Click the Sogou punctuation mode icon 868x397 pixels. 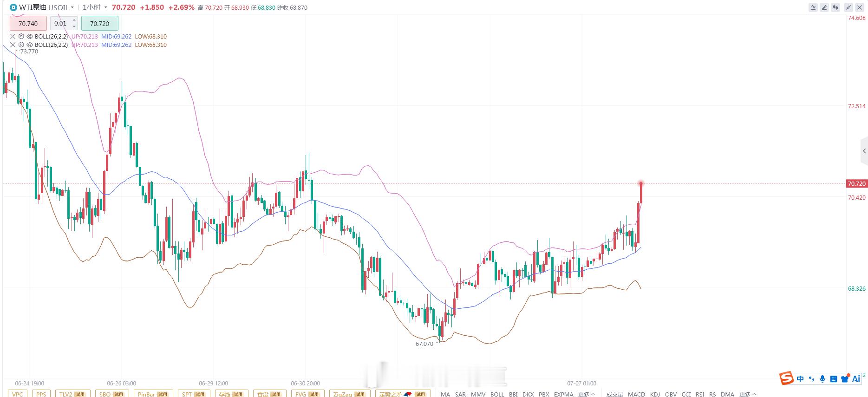point(811,379)
